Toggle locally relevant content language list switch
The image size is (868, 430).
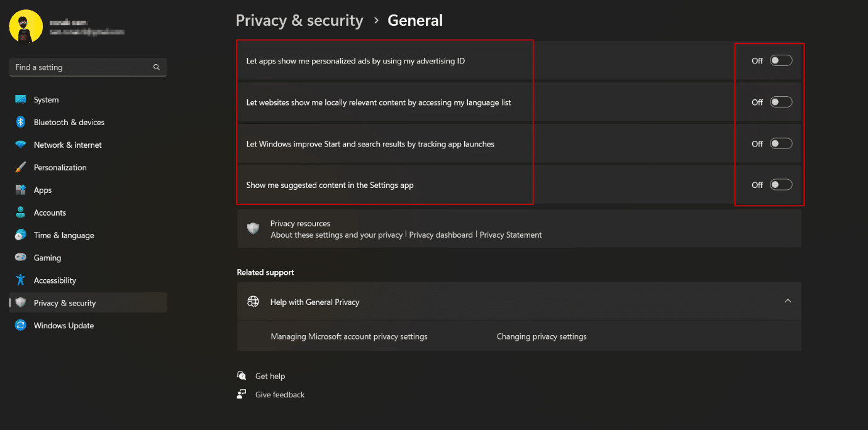[x=781, y=102]
